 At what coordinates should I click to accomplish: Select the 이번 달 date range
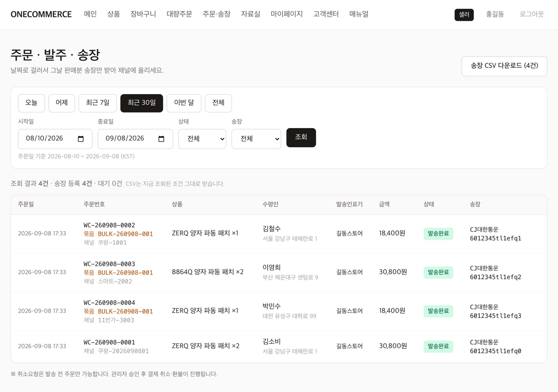tap(184, 103)
